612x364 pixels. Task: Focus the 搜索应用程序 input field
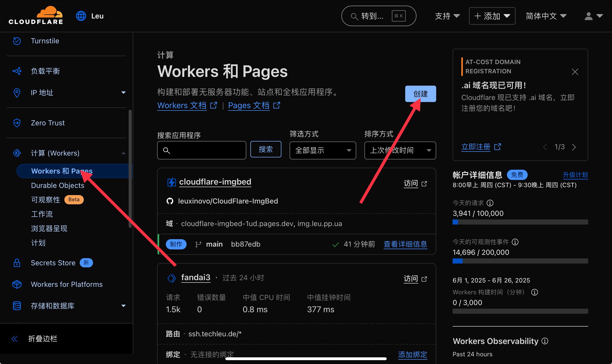(x=202, y=150)
